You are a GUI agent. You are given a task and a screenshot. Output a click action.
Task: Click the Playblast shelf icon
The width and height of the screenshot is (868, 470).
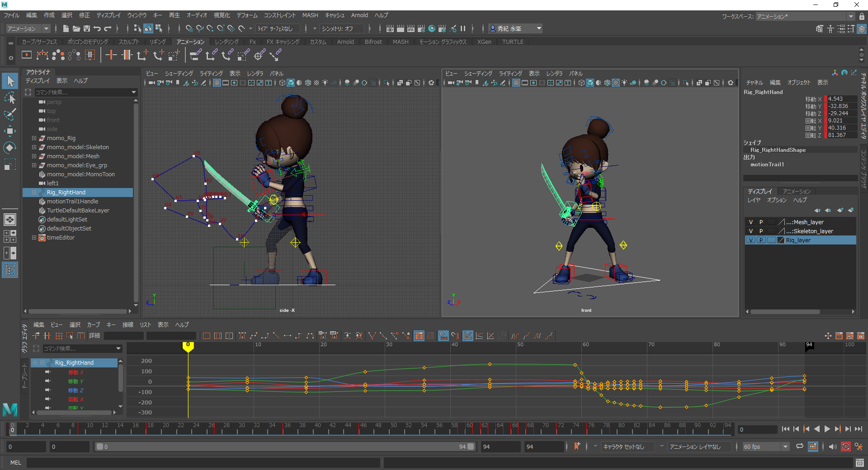[27, 56]
